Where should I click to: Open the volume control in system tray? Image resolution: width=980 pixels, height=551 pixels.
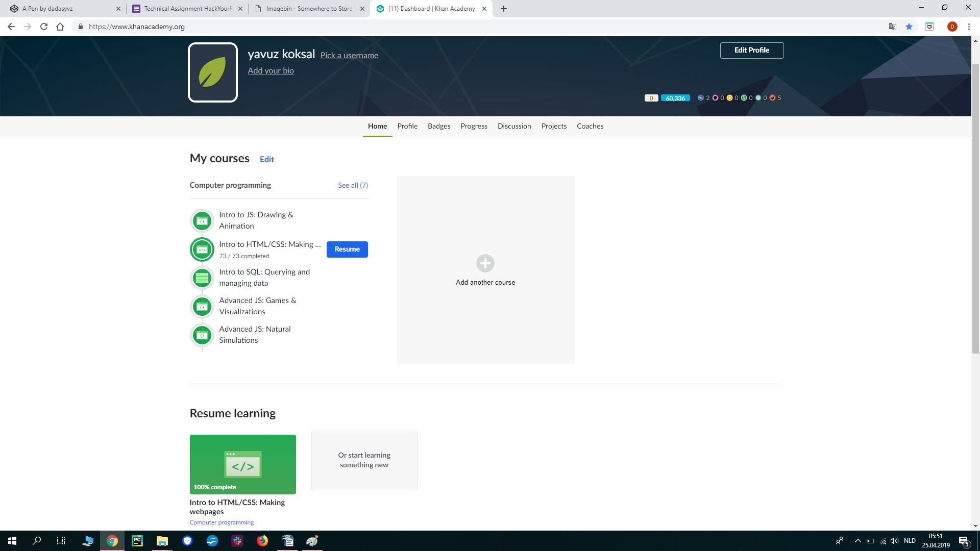(x=894, y=541)
